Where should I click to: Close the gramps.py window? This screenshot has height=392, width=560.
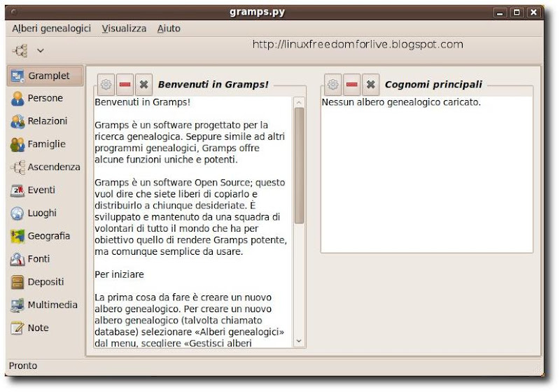click(x=533, y=13)
